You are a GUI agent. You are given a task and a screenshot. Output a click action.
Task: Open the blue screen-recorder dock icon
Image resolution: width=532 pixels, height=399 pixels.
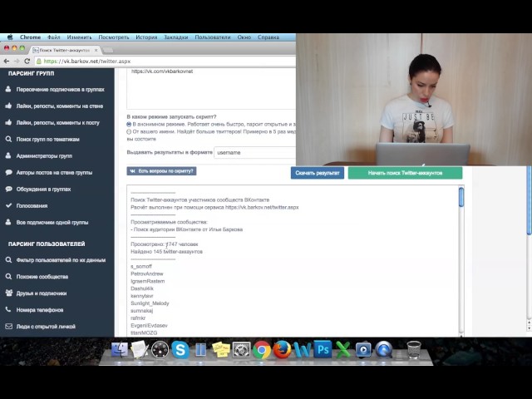363,350
